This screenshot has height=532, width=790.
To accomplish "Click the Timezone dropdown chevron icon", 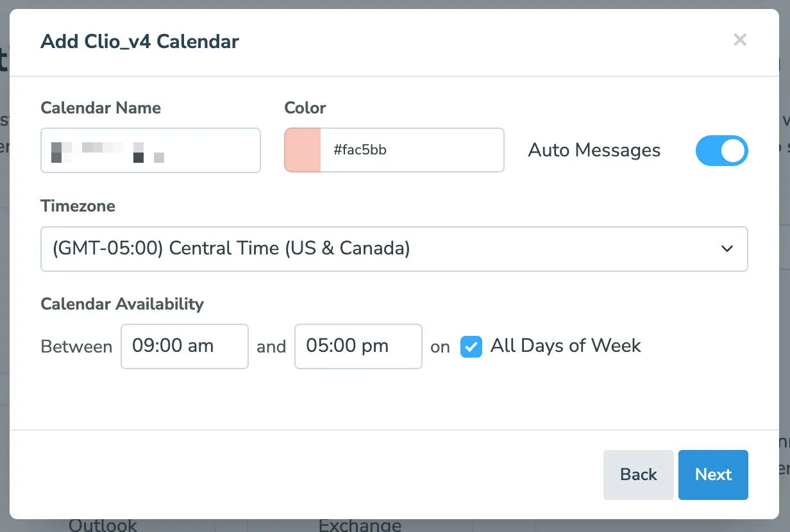I will (x=728, y=249).
